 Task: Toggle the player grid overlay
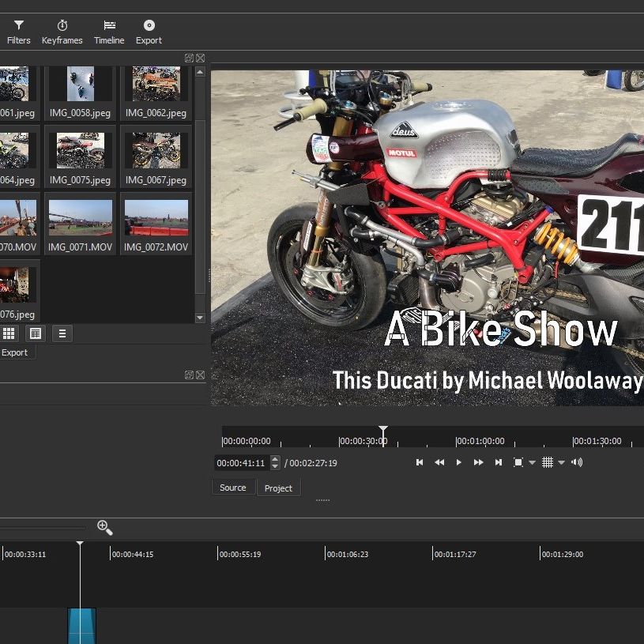point(548,462)
